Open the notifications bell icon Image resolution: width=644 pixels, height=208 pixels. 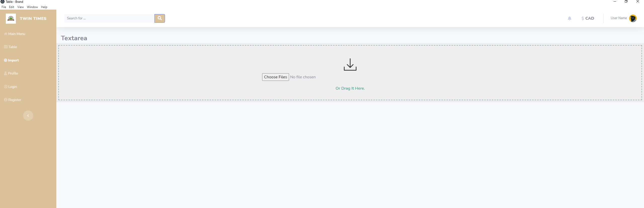click(x=570, y=18)
